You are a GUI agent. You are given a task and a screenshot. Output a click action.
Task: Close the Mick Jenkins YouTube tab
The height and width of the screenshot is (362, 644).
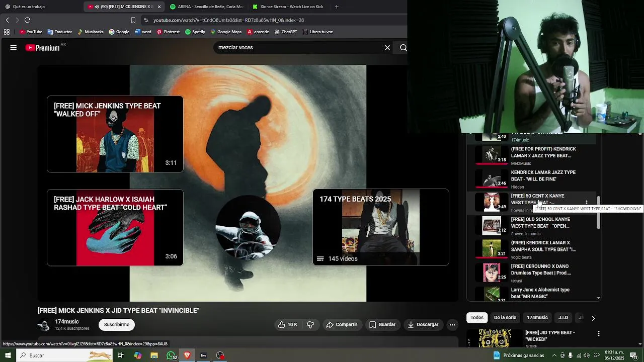coord(159,7)
